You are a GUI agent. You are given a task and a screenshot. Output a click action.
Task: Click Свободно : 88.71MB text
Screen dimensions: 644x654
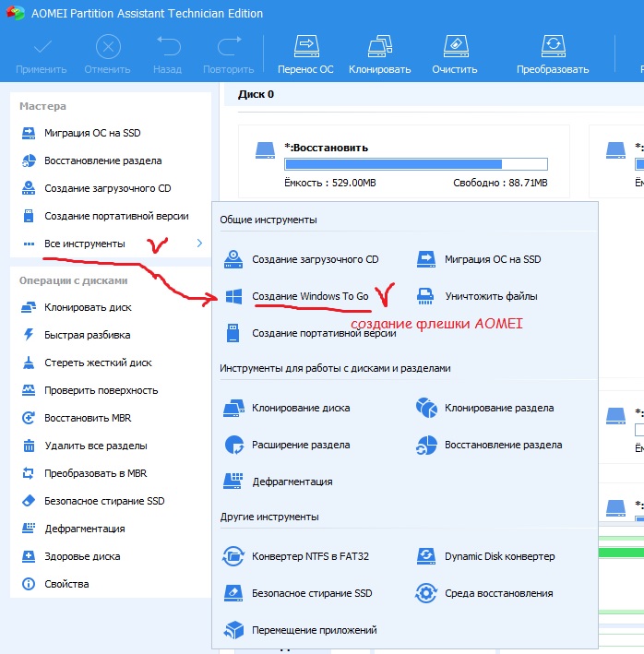click(x=500, y=183)
